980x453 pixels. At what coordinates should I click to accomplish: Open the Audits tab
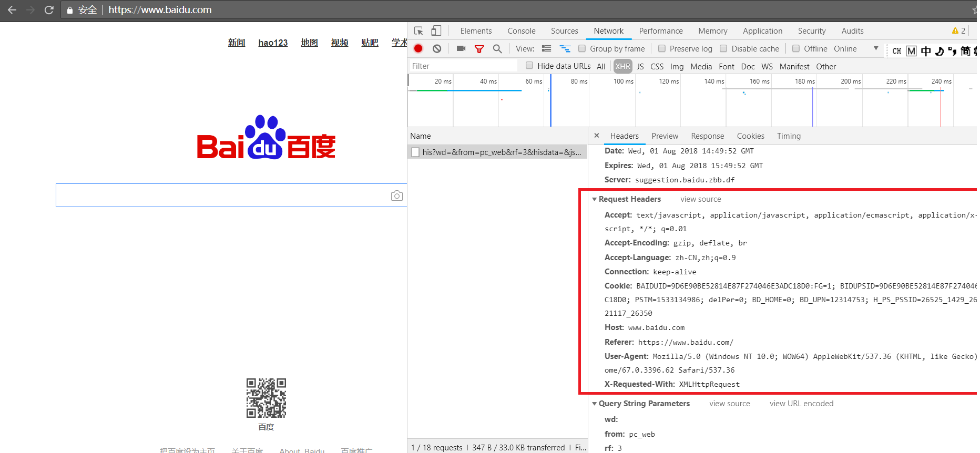pos(852,31)
